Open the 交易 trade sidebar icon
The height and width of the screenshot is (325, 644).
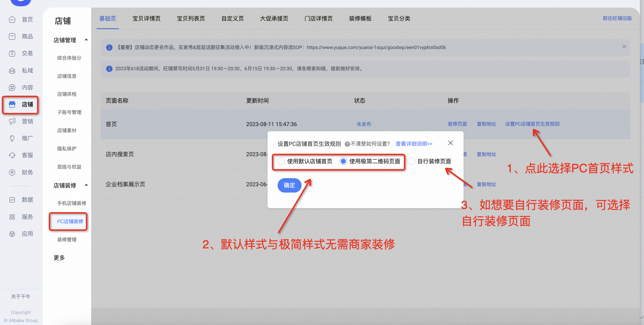12,53
